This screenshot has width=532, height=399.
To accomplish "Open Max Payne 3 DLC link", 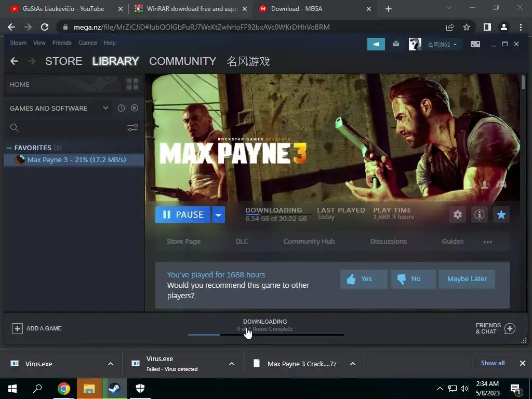I will click(242, 242).
